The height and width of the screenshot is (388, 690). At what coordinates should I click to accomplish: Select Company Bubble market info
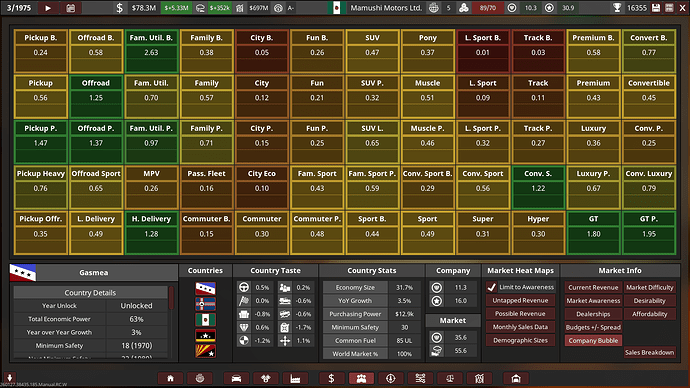(x=593, y=340)
